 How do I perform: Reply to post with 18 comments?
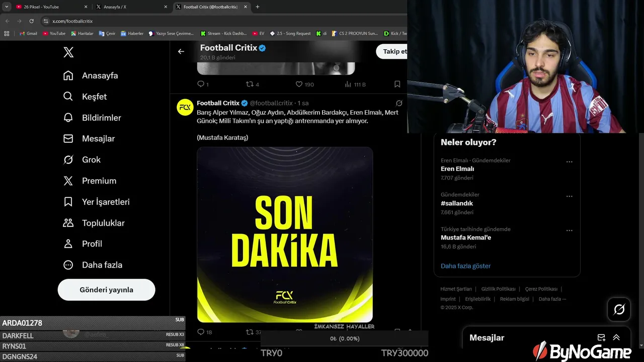(x=205, y=332)
